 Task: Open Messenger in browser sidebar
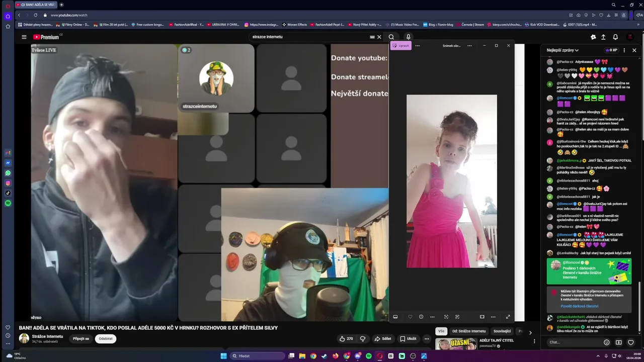click(8, 163)
